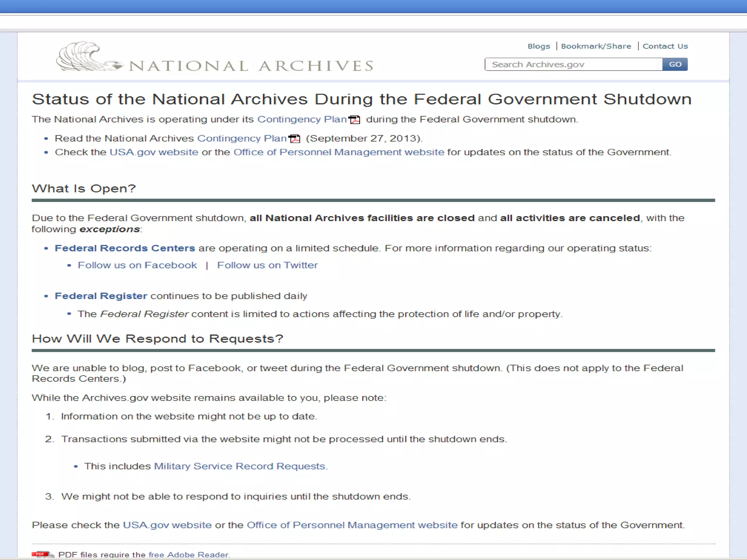
Task: Open the Federal Records Centers link
Action: click(125, 248)
